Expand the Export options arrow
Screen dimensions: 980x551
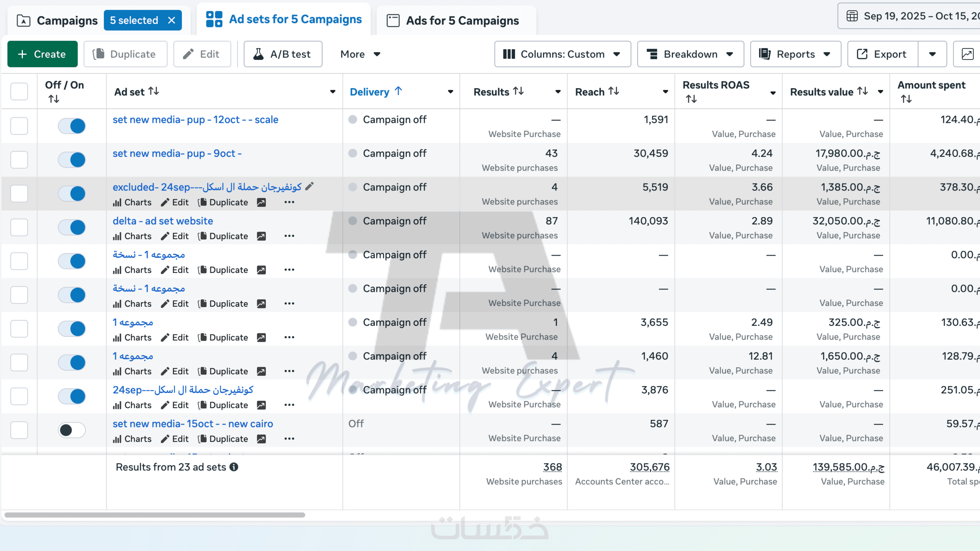pyautogui.click(x=932, y=54)
